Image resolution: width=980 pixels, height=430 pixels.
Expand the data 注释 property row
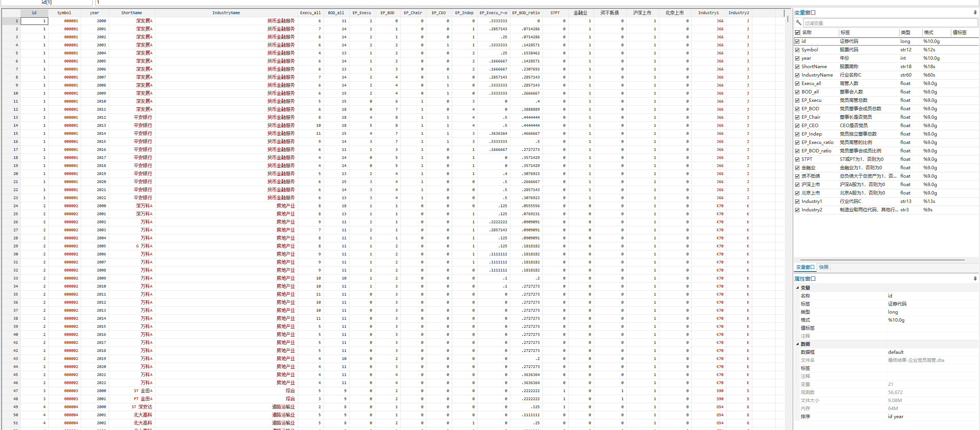(x=798, y=376)
